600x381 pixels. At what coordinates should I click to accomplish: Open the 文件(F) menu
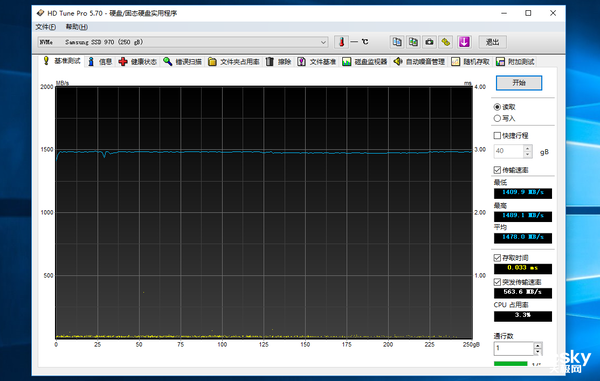[46, 27]
